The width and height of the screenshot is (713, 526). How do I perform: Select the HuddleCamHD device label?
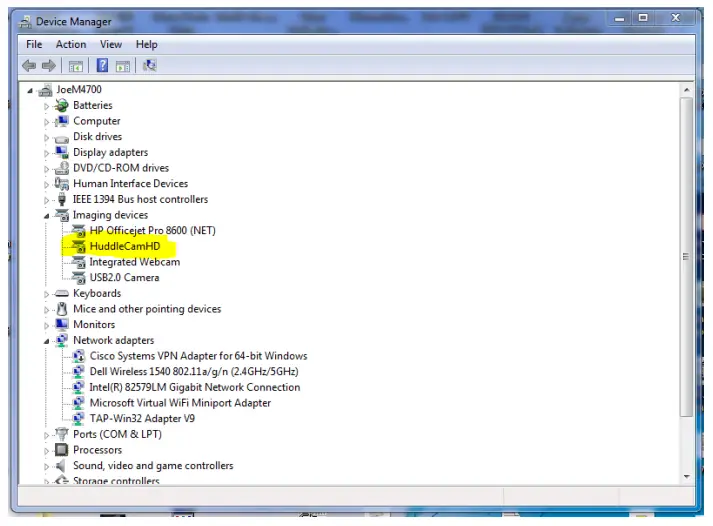click(x=125, y=246)
